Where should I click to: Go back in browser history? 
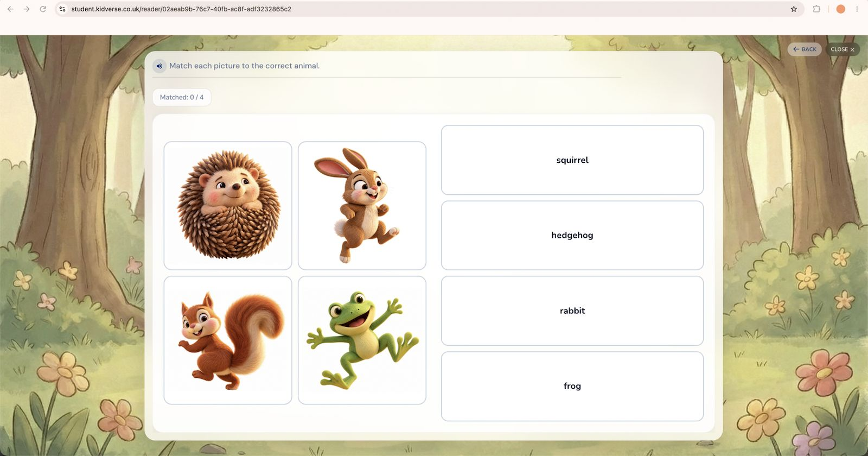(10, 9)
